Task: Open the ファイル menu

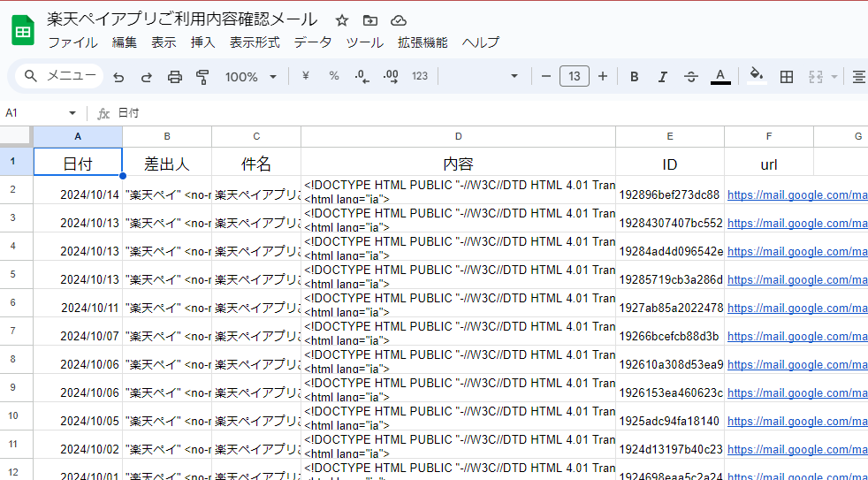Action: (x=72, y=42)
